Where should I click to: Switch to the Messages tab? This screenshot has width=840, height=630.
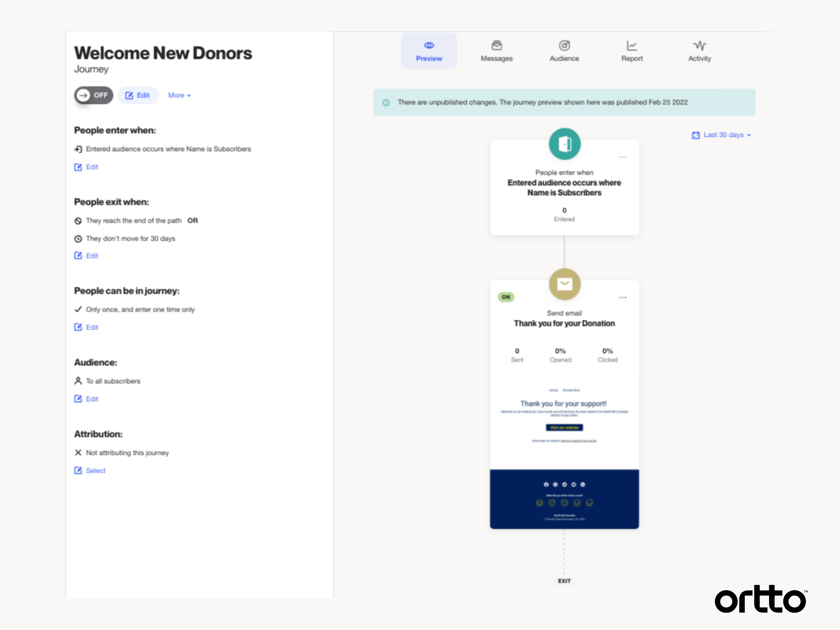tap(497, 50)
